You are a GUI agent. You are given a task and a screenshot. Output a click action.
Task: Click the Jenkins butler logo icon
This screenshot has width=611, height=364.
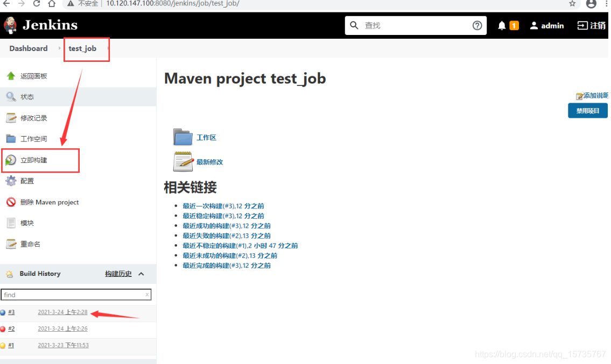10,25
